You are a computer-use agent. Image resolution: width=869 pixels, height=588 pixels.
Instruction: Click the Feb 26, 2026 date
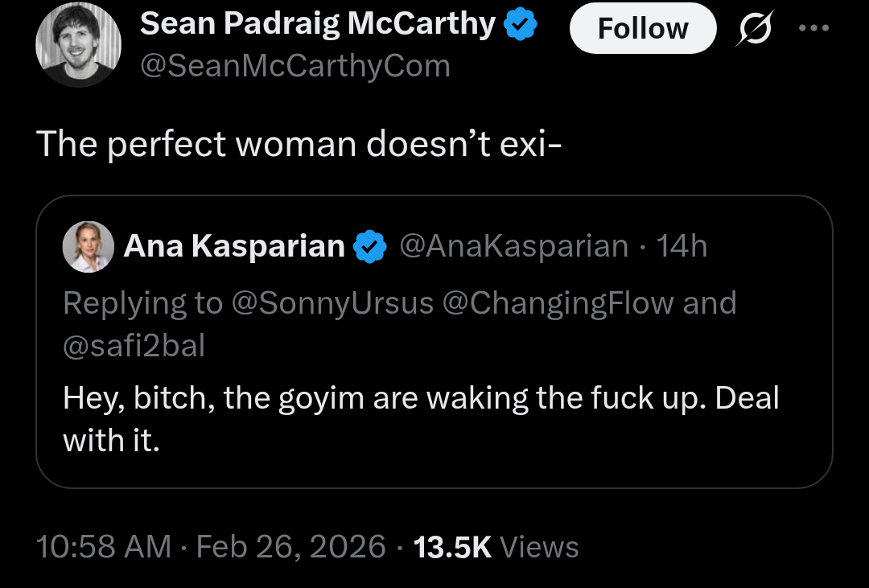coord(291,547)
